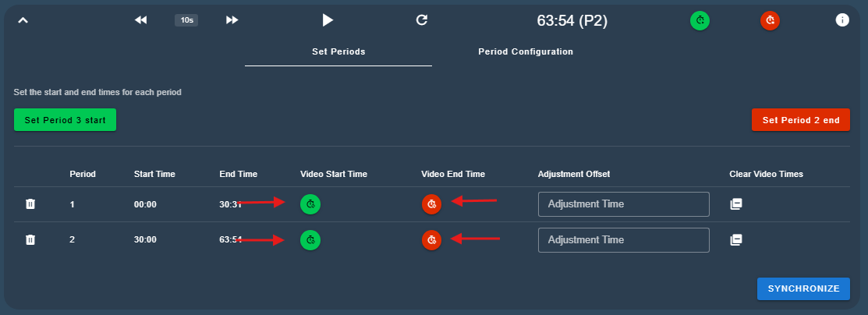
Task: Select the Set Periods tab
Action: [x=338, y=51]
